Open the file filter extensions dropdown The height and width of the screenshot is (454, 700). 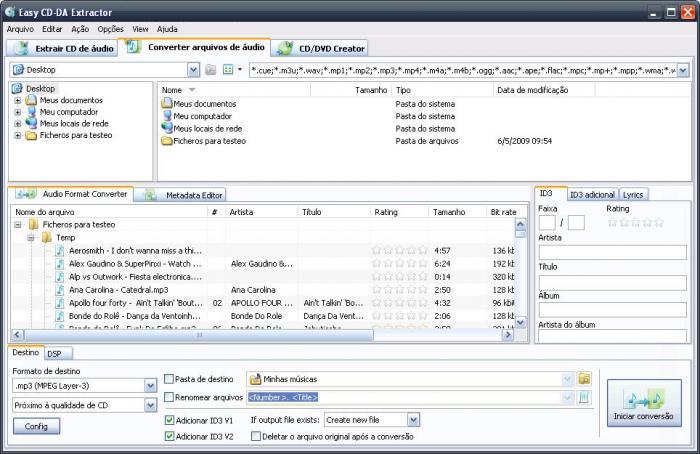click(x=683, y=70)
